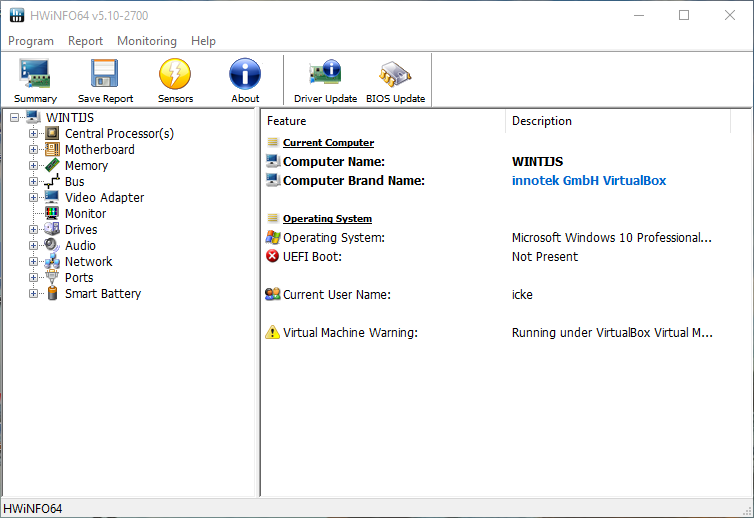Click the innotek GmbH VirtualBox link
Viewport: 754px width, 518px height.
click(x=588, y=181)
